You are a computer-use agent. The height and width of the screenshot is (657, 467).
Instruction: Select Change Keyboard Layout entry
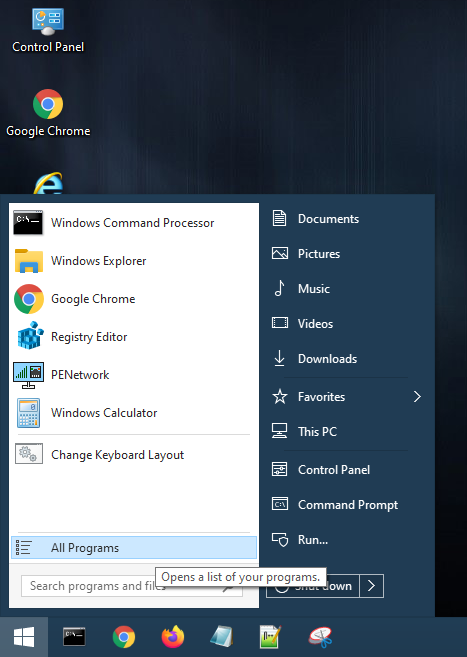tap(117, 455)
